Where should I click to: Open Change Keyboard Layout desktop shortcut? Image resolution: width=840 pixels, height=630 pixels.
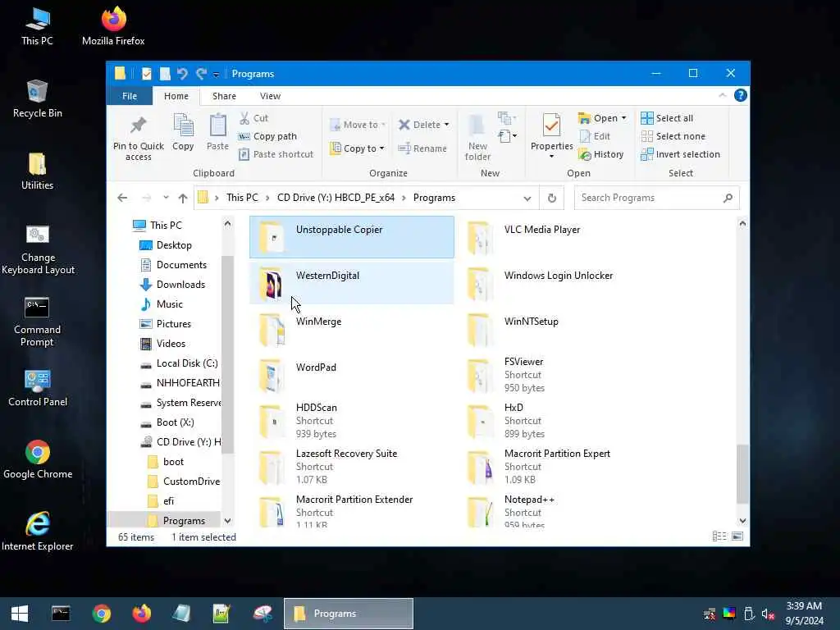tap(38, 249)
